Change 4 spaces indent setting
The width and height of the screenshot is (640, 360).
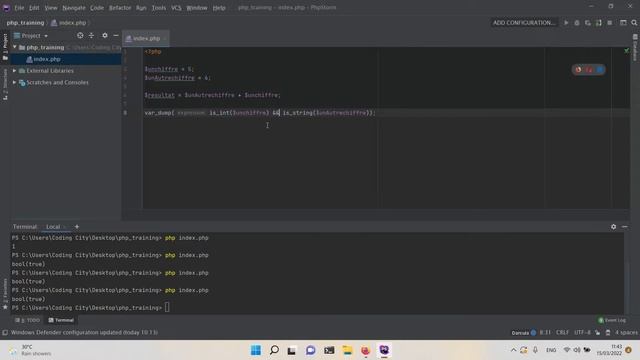[626, 333]
